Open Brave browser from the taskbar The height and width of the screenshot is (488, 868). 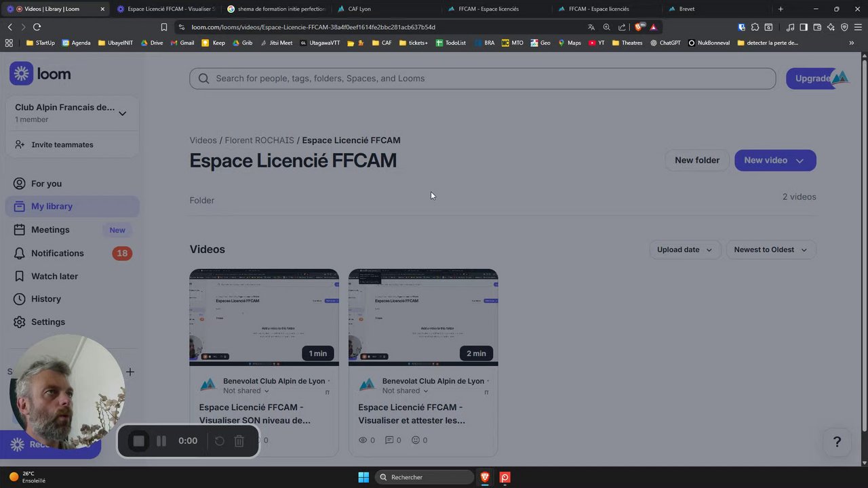[485, 477]
